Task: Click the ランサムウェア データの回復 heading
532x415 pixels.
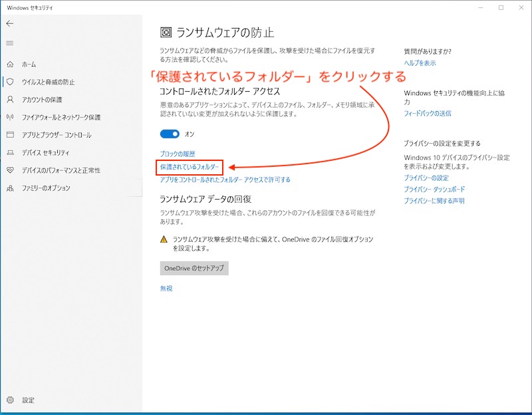Action: [205, 199]
